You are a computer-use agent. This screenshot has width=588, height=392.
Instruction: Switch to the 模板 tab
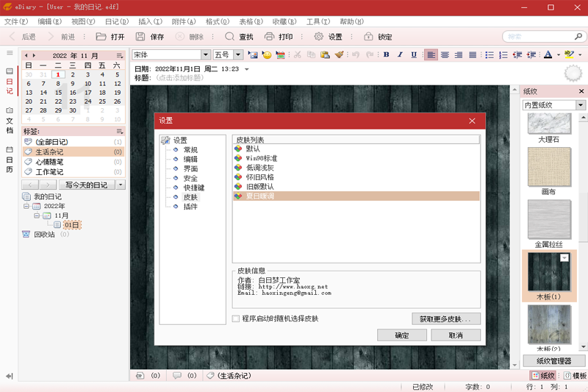(x=576, y=376)
